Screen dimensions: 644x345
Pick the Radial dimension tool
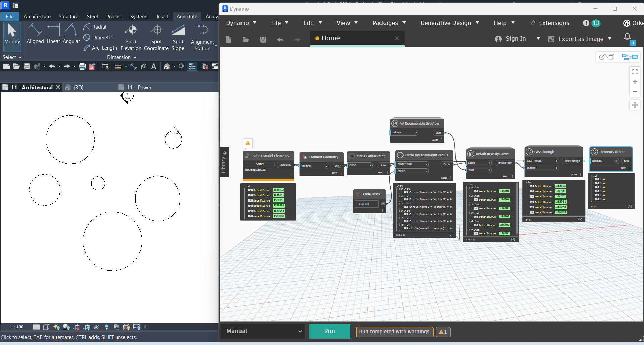[95, 27]
